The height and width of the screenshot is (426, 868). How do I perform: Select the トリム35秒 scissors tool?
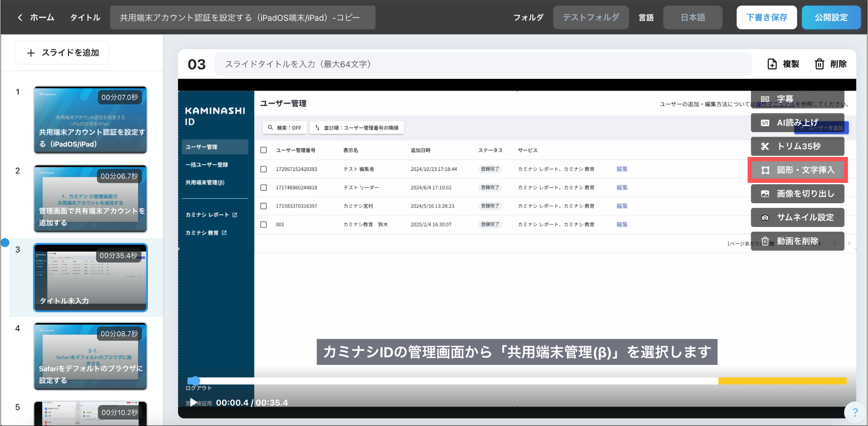point(797,146)
